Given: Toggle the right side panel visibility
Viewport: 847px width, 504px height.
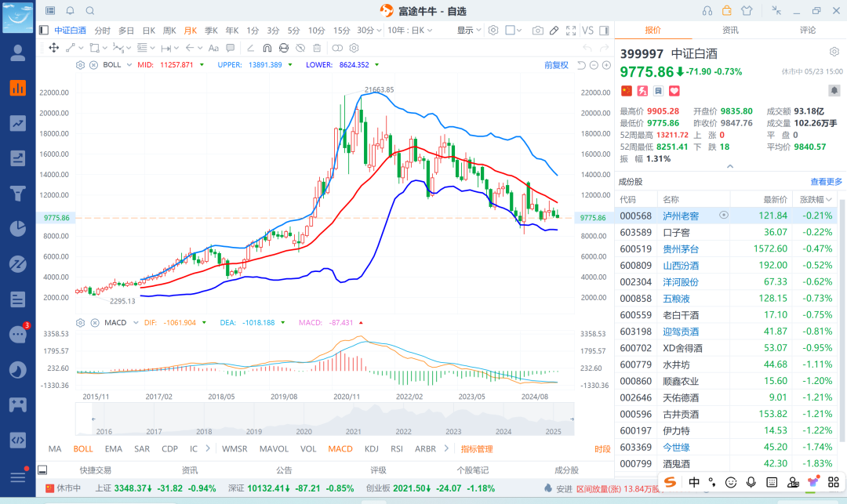Looking at the screenshot, I should (x=605, y=31).
